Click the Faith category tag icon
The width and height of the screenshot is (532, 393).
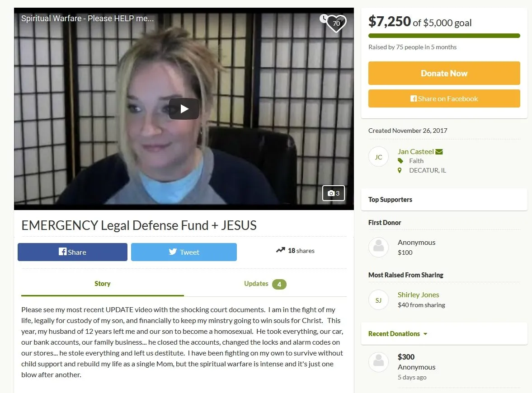tap(400, 161)
